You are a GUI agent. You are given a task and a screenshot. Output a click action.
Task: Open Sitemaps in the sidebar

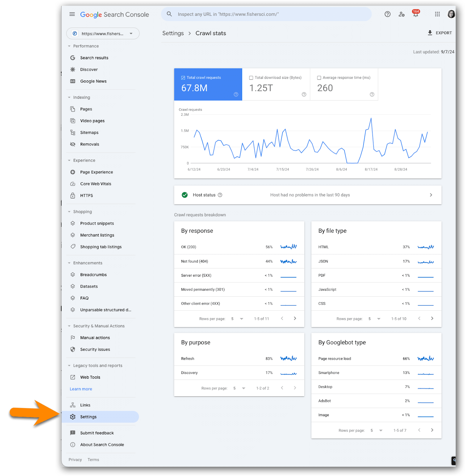click(89, 133)
